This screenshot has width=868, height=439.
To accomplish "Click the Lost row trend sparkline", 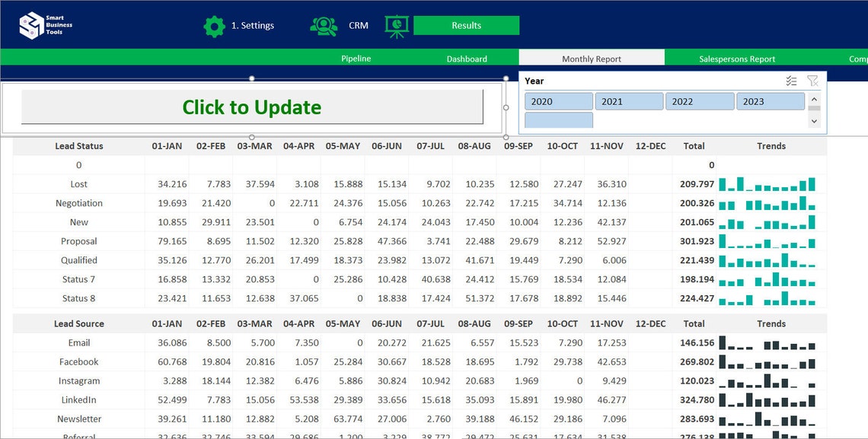I will (x=767, y=184).
